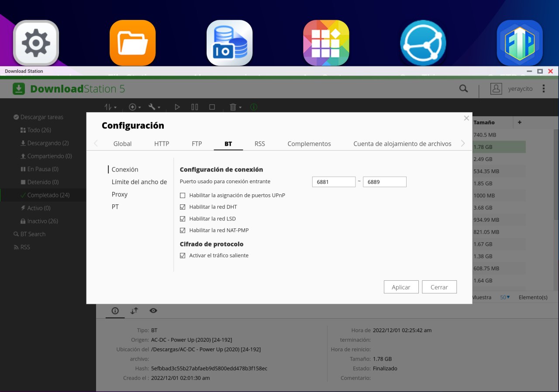This screenshot has width=559, height=392.
Task: Close the Configuración dialog with X
Action: [466, 118]
